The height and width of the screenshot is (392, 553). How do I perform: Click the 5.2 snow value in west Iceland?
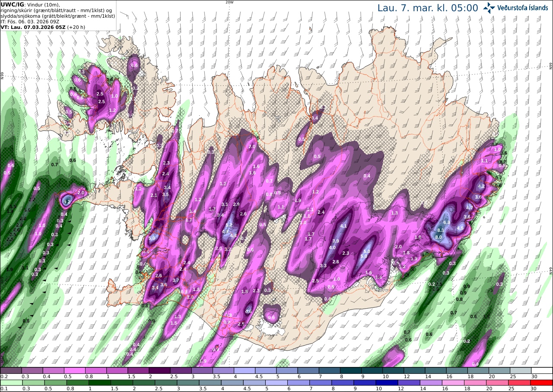pyautogui.click(x=229, y=225)
